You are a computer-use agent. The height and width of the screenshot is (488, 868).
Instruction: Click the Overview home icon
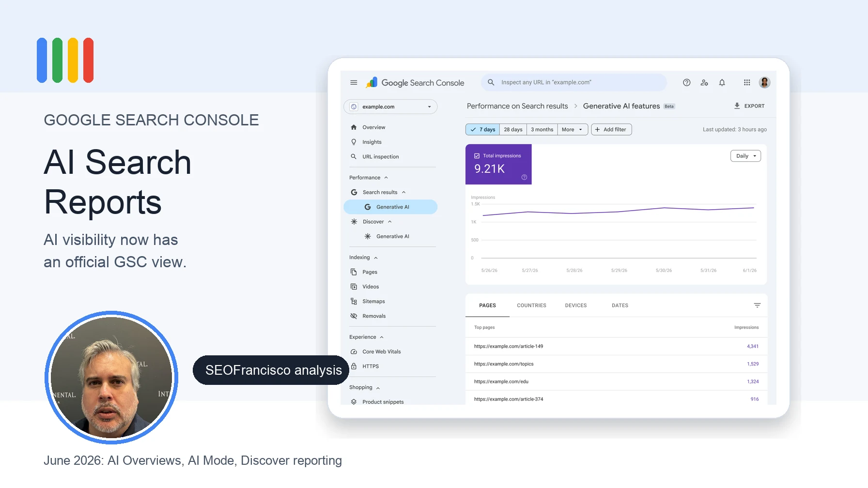pos(354,127)
